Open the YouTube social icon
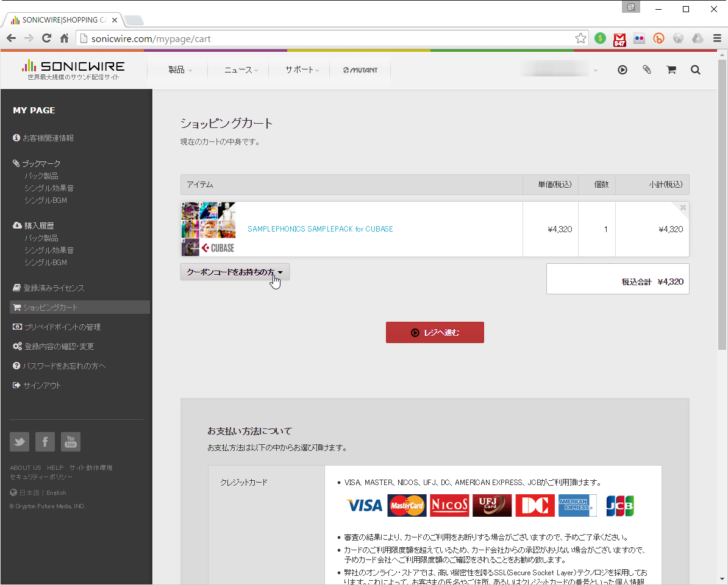The height and width of the screenshot is (585, 728). pyautogui.click(x=71, y=442)
